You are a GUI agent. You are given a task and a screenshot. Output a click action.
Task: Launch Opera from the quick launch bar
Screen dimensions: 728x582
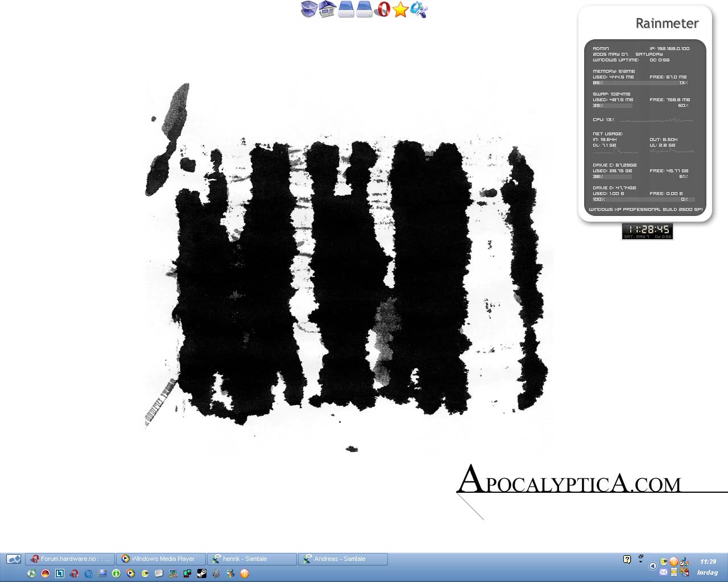(x=74, y=573)
